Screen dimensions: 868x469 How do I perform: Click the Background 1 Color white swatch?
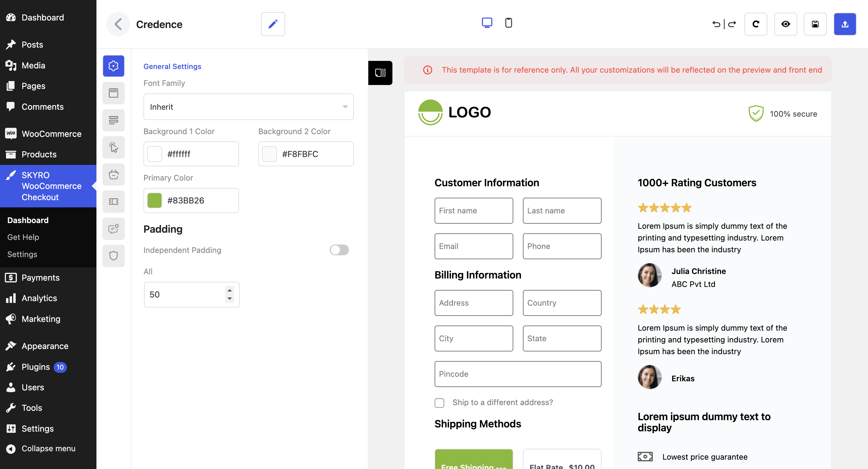155,154
